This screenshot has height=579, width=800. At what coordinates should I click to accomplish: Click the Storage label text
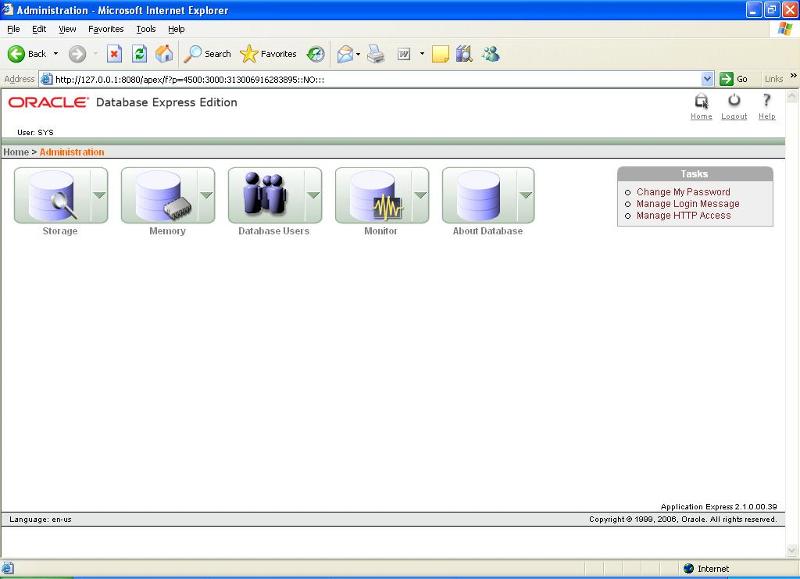(x=60, y=231)
